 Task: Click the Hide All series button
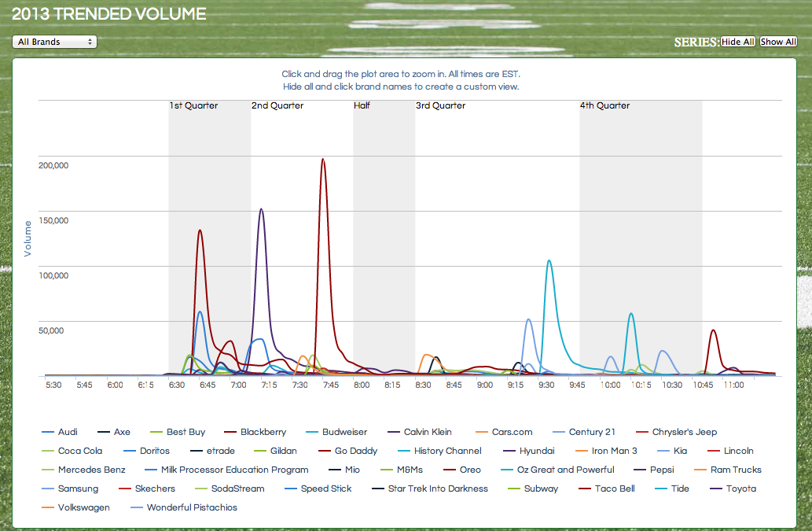tap(737, 42)
